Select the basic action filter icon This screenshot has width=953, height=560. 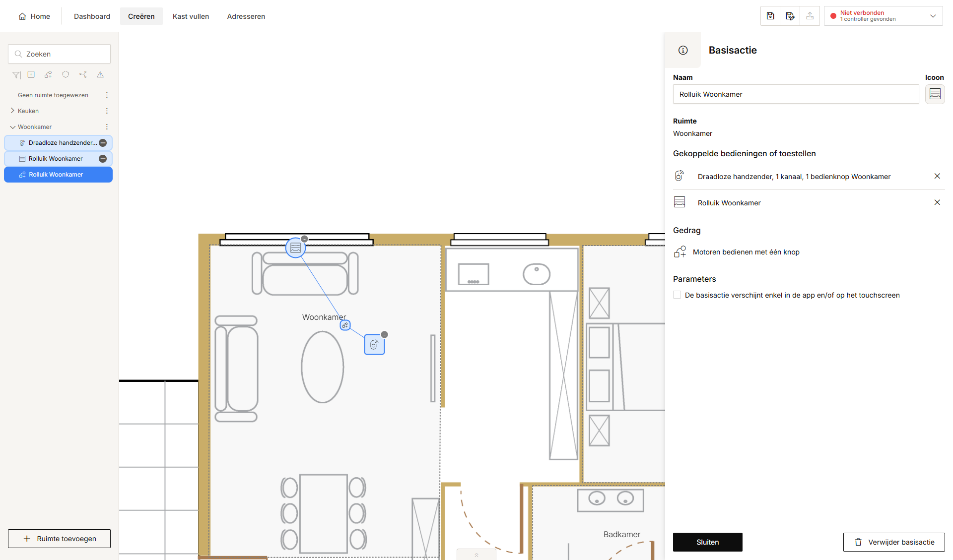tap(48, 75)
